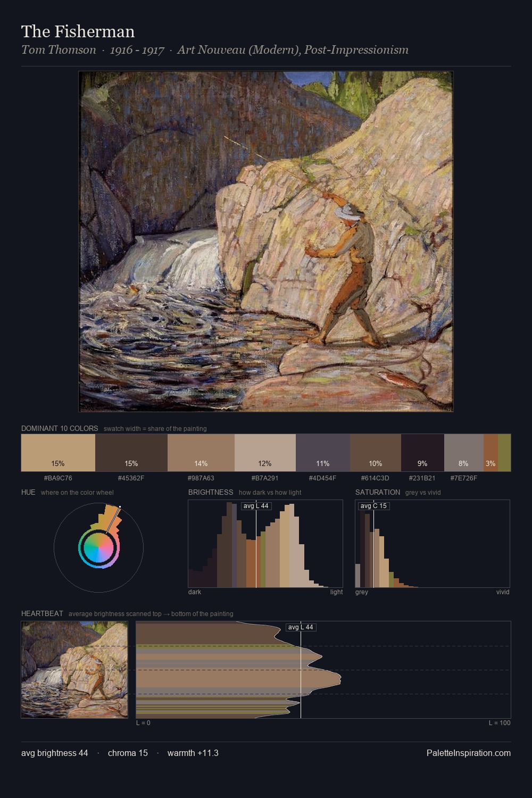Image resolution: width=532 pixels, height=798 pixels.
Task: Click the 'L = 0' axis label
Action: tap(143, 723)
